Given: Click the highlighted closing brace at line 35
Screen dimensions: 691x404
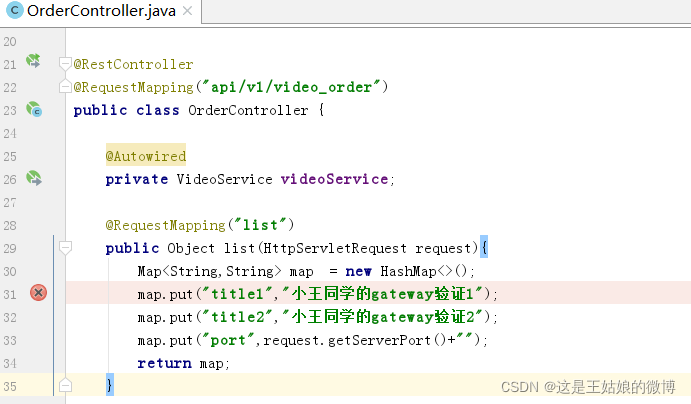Looking at the screenshot, I should coord(110,385).
